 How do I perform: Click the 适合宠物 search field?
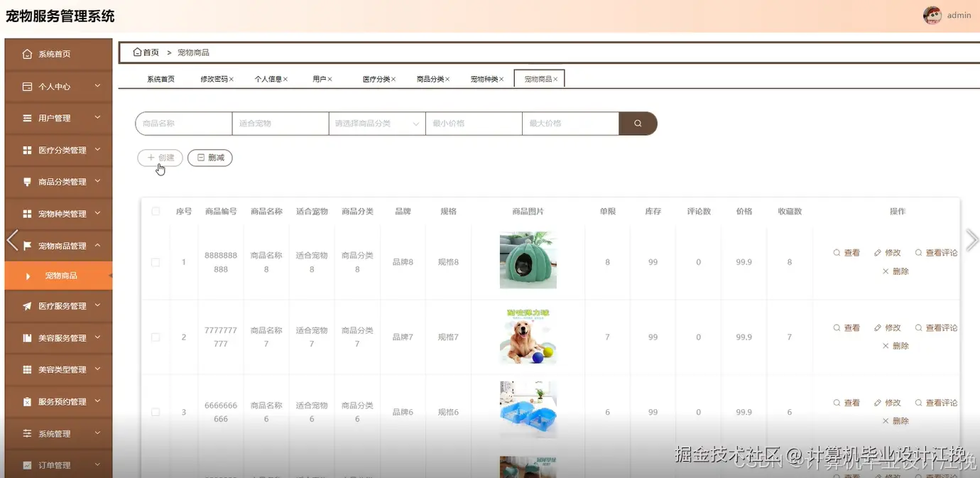[281, 124]
